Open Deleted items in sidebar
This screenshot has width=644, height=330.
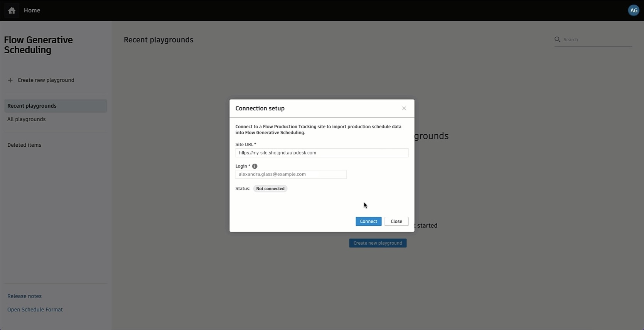pos(24,145)
